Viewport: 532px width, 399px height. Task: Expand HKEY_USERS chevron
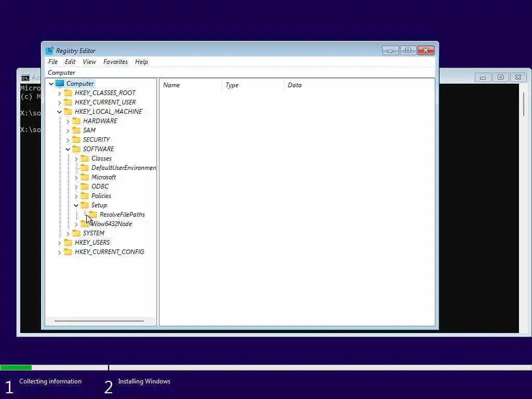(x=59, y=243)
